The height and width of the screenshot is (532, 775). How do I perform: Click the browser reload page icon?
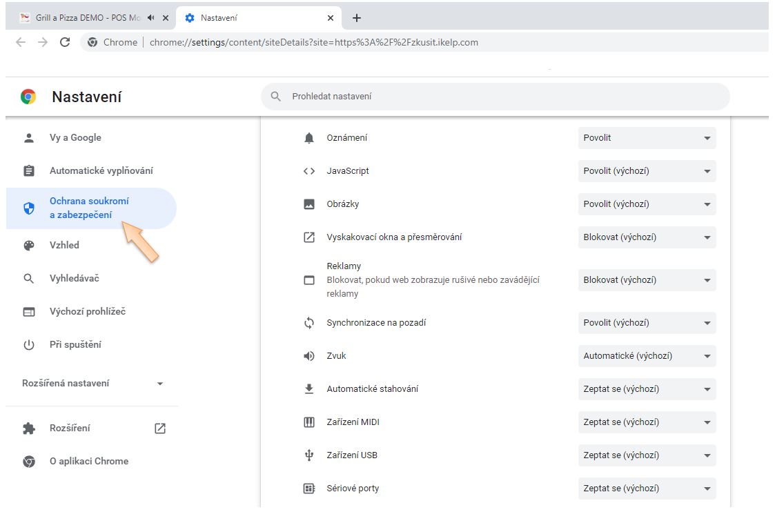tap(65, 42)
